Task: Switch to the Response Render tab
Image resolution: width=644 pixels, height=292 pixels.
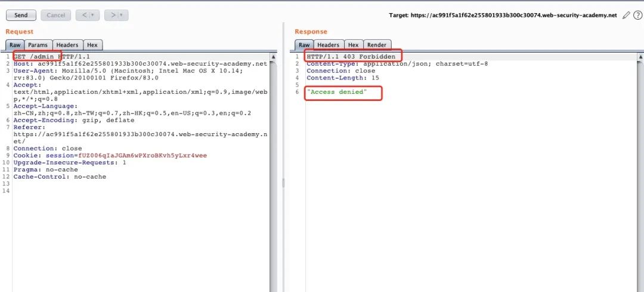Action: click(x=377, y=45)
